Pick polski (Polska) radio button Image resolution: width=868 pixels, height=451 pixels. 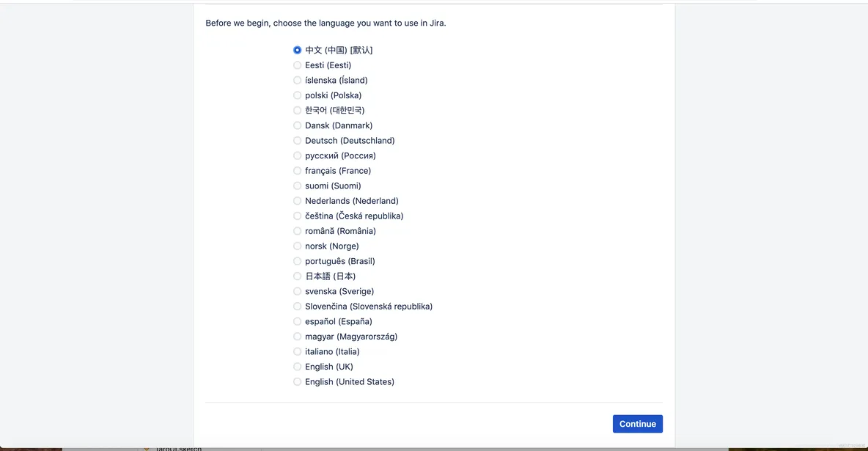tap(297, 95)
